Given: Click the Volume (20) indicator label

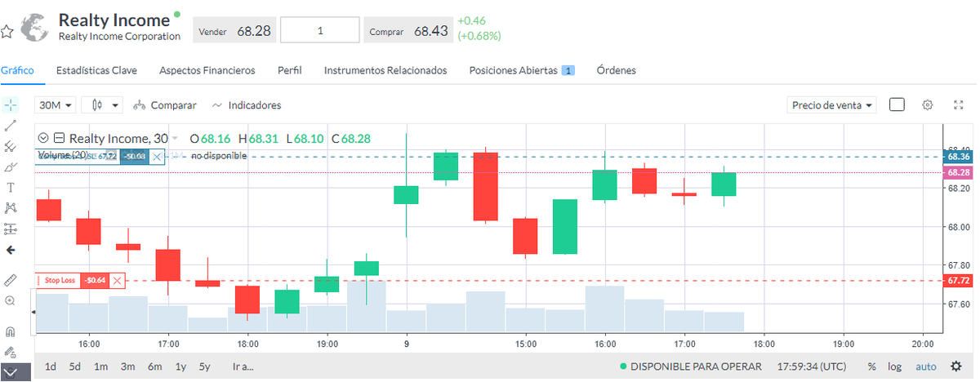Looking at the screenshot, I should (x=64, y=155).
